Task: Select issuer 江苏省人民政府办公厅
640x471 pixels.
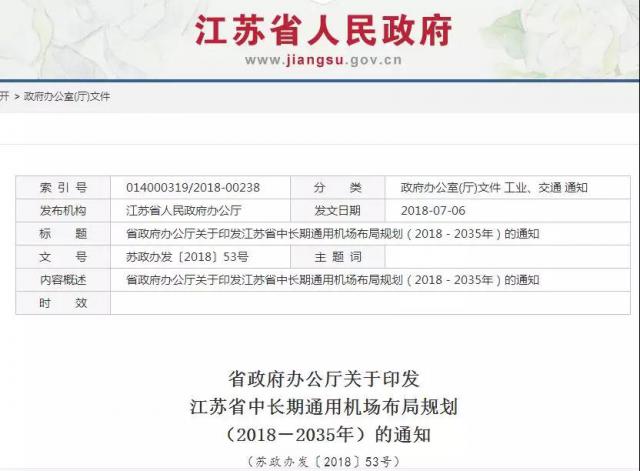Action: pos(184,211)
